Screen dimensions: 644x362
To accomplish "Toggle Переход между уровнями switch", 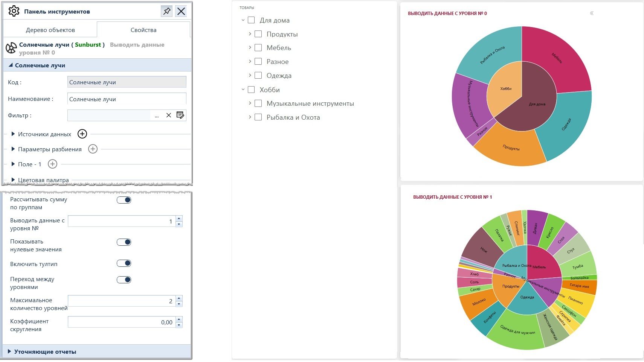I will point(124,280).
